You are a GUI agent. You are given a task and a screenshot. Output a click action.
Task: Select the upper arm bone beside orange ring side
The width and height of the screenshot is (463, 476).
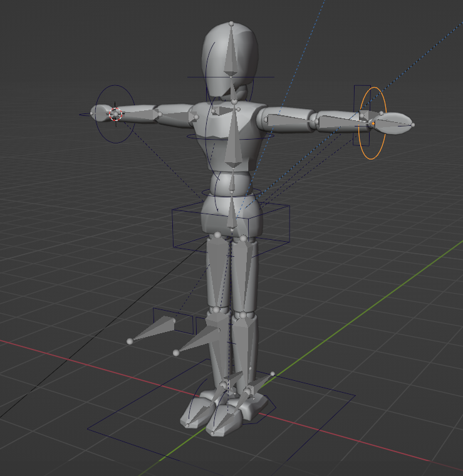285,120
